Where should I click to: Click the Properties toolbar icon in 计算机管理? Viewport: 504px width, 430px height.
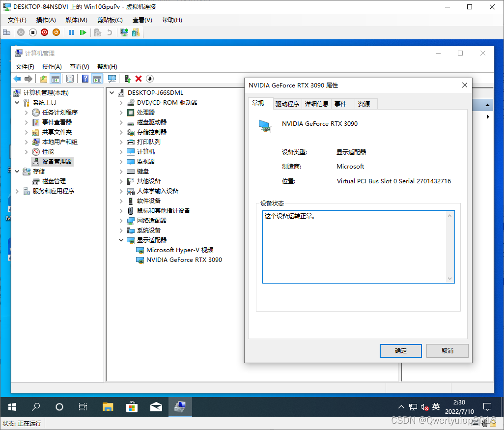tap(70, 79)
